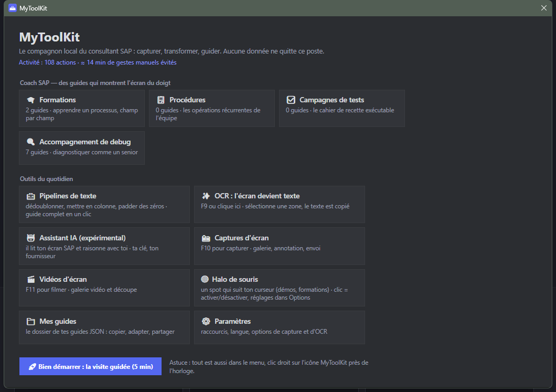The image size is (556, 392).
Task: Click "un spot qui suit ton curseur" description
Action: [274, 294]
